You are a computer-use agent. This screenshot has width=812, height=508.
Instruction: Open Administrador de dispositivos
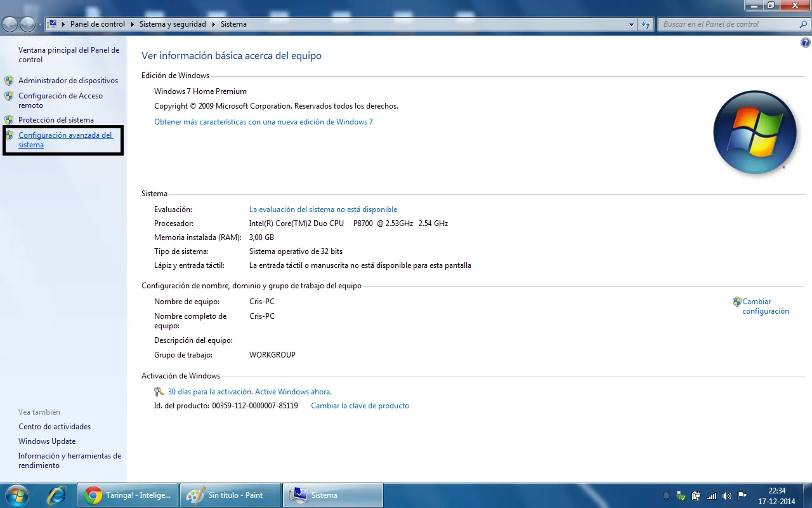click(68, 81)
